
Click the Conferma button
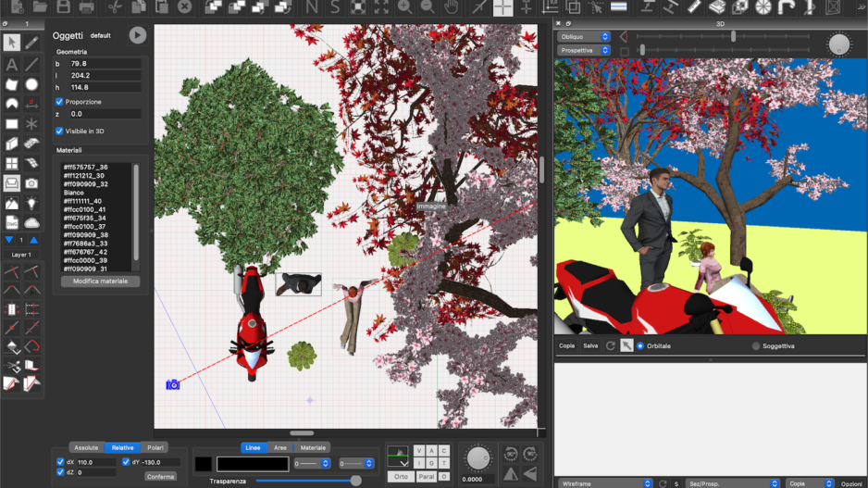point(160,476)
